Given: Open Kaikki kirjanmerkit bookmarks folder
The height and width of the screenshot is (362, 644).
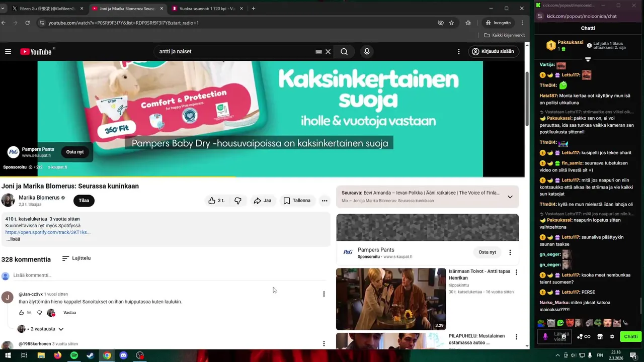Looking at the screenshot, I should point(505,35).
